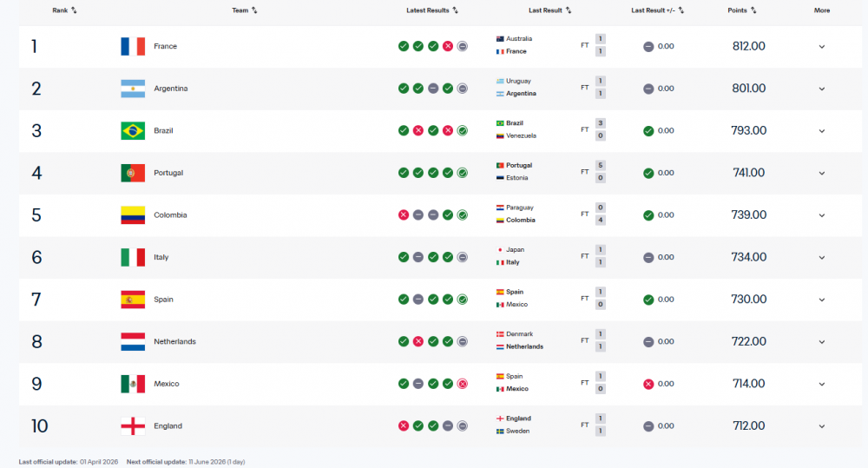Open the England row details chevron
Screen dimensions: 868x468
pos(822,426)
